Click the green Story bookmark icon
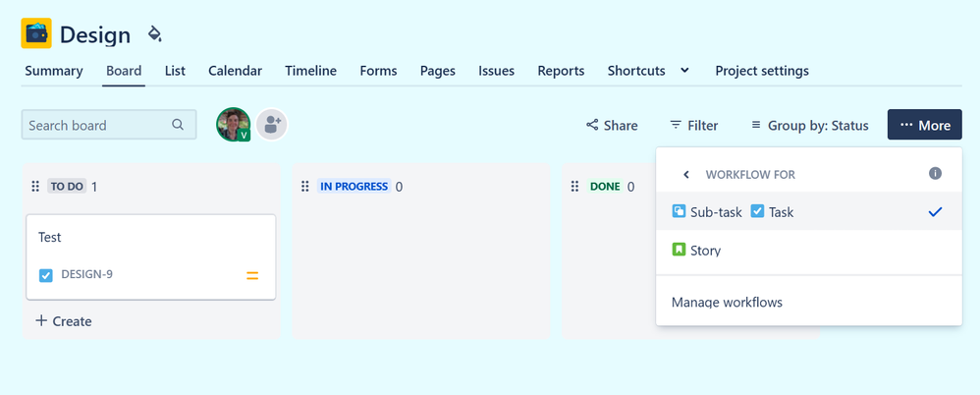The height and width of the screenshot is (395, 980). 679,250
